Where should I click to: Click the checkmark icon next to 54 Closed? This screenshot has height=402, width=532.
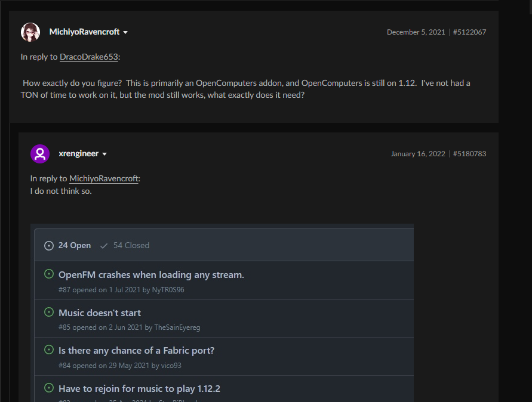pos(104,246)
